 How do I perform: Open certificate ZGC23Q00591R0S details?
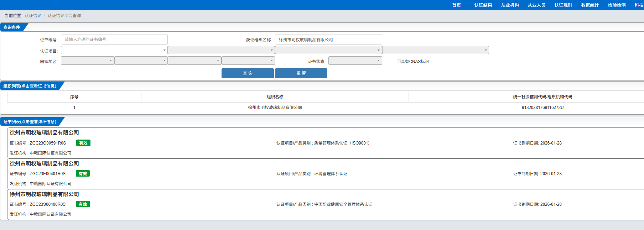[48, 143]
